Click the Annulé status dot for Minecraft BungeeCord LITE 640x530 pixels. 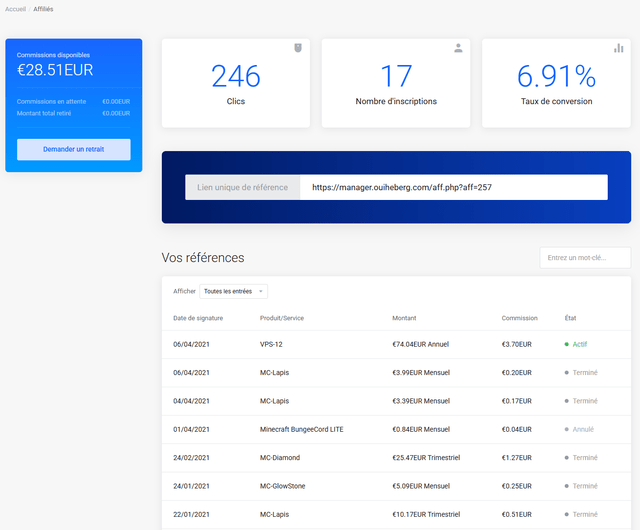click(x=567, y=429)
